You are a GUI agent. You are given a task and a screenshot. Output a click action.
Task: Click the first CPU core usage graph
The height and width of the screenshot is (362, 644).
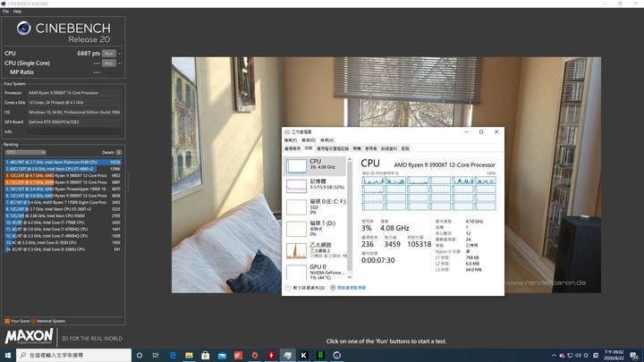pyautogui.click(x=372, y=181)
